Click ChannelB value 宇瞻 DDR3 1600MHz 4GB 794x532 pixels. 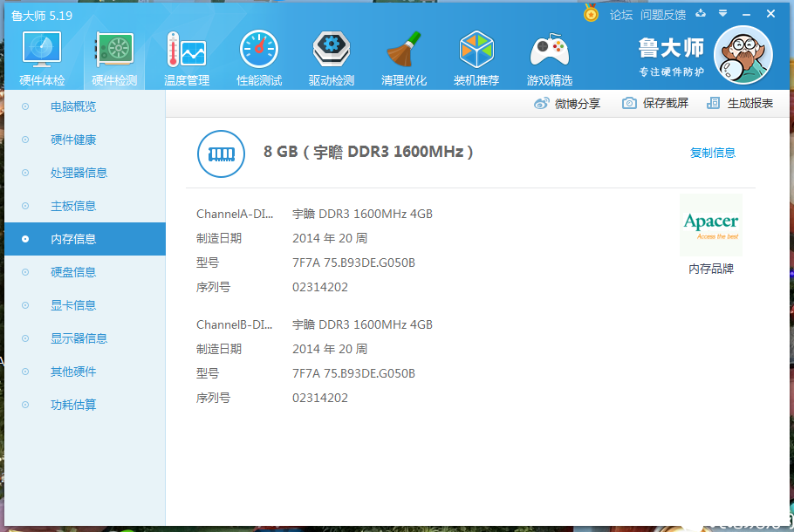(363, 325)
